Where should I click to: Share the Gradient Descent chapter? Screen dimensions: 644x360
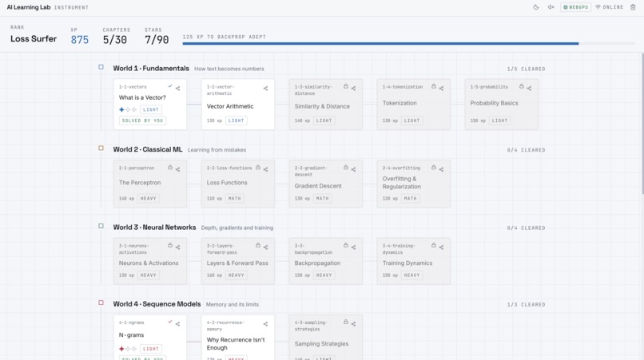354,169
